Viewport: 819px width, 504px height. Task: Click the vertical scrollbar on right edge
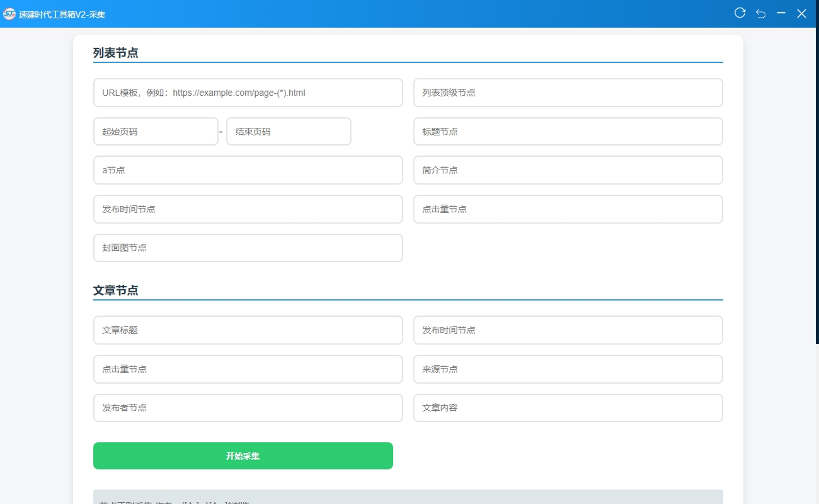pyautogui.click(x=817, y=187)
